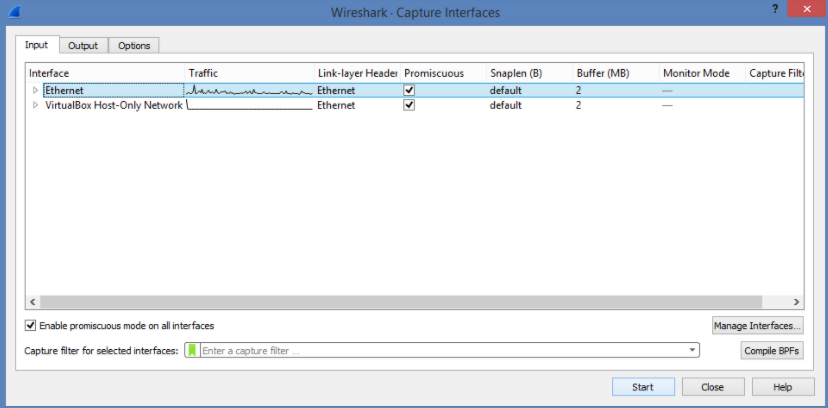
Task: Click the question mark help icon in title bar
Action: pyautogui.click(x=775, y=9)
